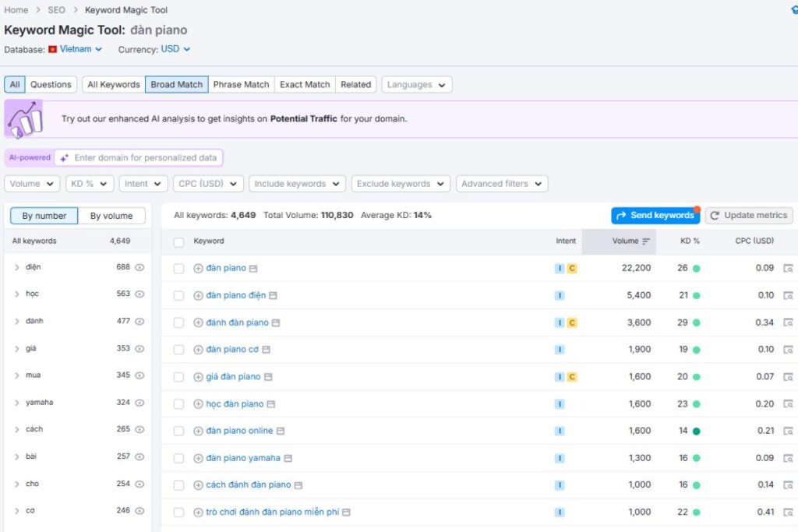The image size is (798, 532).
Task: Open the KD % filter dropdown
Action: [90, 184]
